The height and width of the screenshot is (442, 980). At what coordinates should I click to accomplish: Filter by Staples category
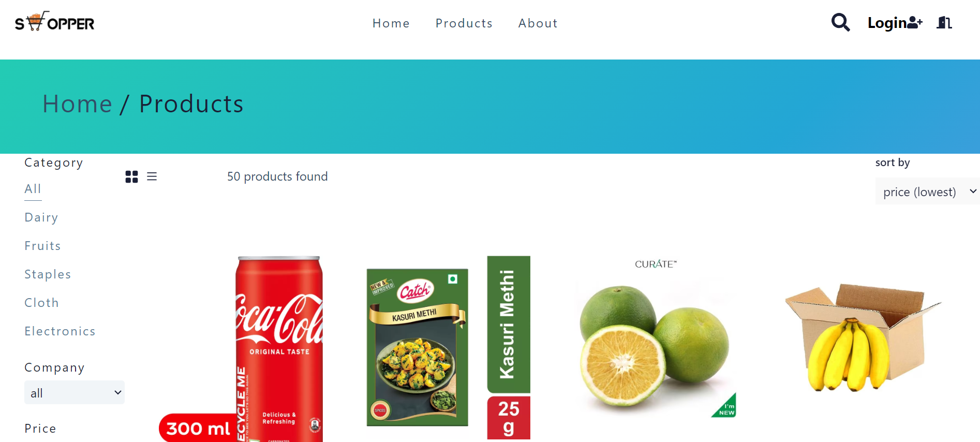[48, 274]
